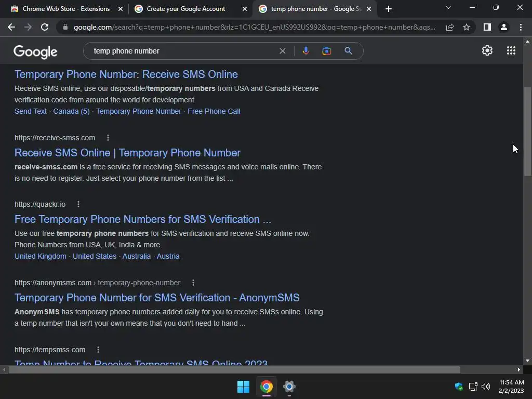Open clock and date flyout
532x399 pixels.
(511, 387)
